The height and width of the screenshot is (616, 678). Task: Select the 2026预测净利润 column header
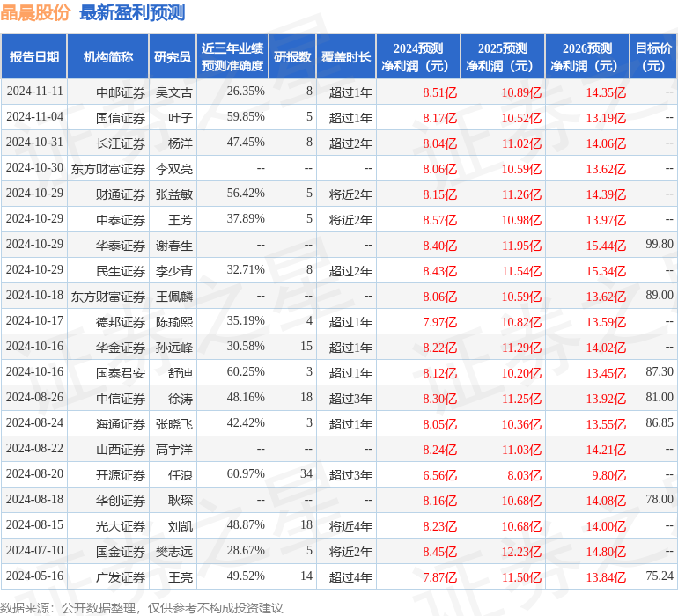click(x=587, y=57)
